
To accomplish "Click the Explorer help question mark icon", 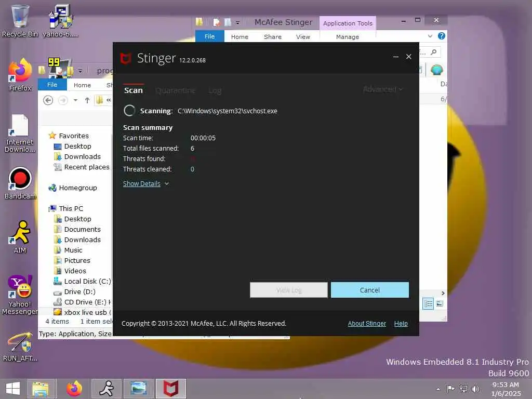I will point(441,36).
